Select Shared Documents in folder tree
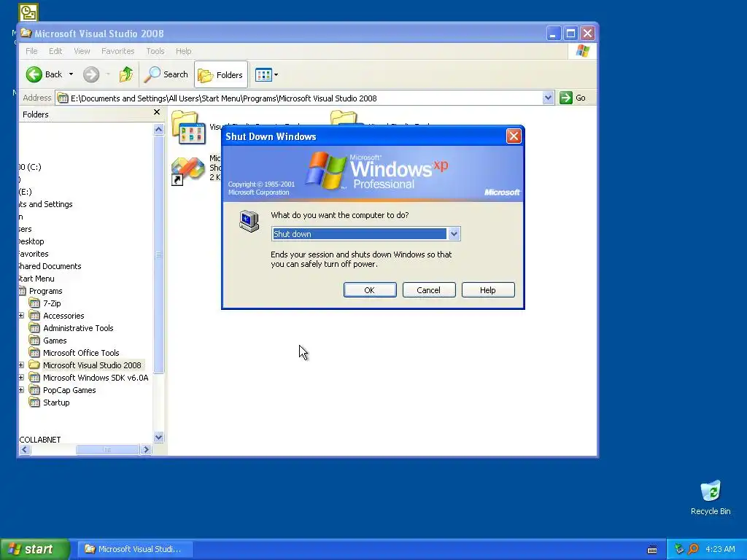This screenshot has width=747, height=560. tap(50, 266)
